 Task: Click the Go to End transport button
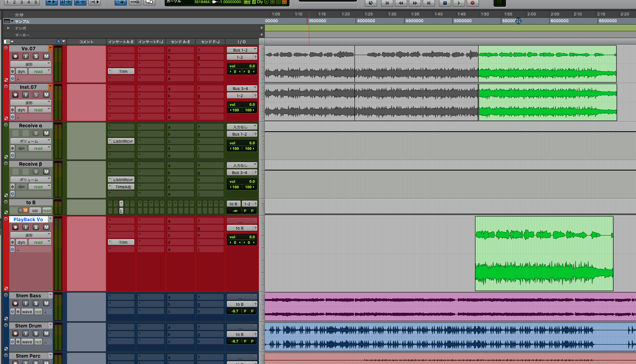(x=429, y=3)
